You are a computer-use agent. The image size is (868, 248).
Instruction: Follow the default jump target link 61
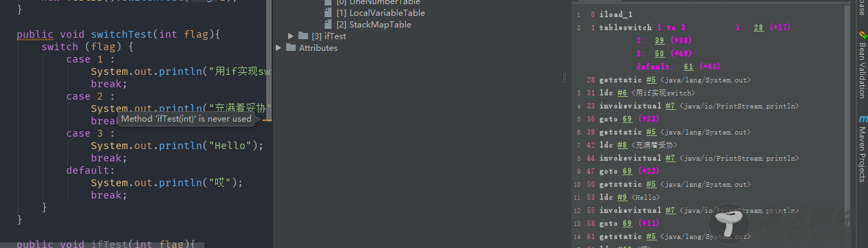[688, 67]
